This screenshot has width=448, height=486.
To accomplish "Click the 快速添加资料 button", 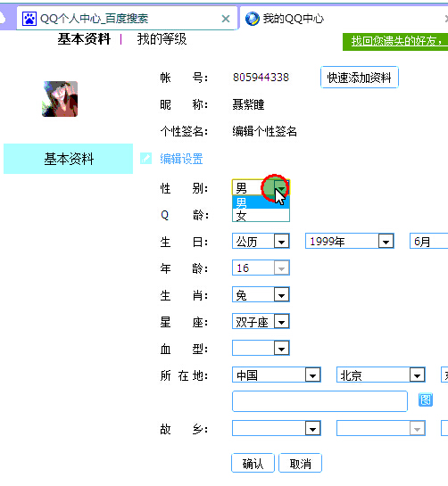I will [x=360, y=78].
